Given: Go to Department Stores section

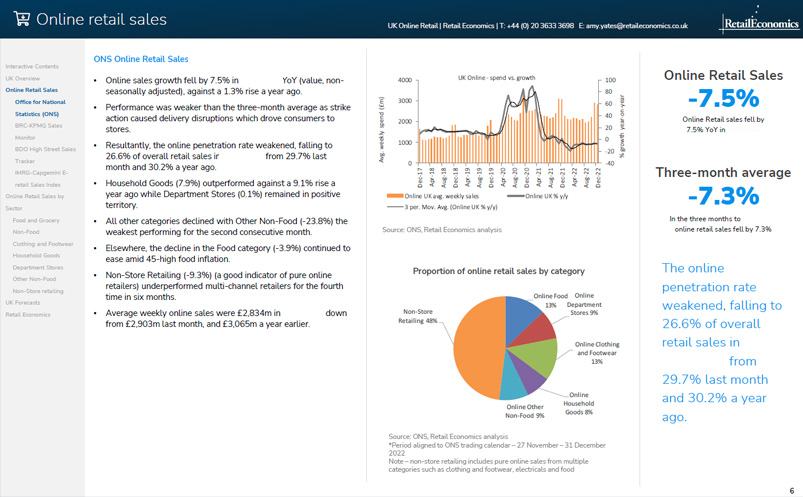Looking at the screenshot, I should coord(37,268).
